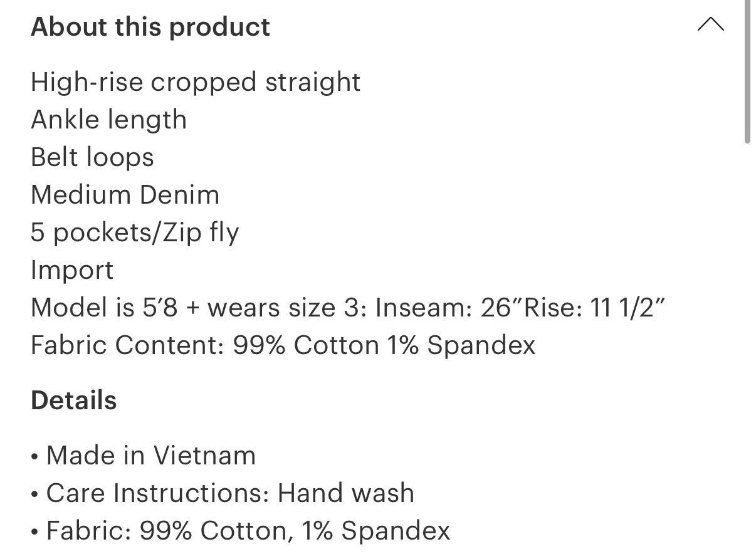Viewport: 756px width, 554px height.
Task: Click the Fabric Content line
Action: pos(283,345)
